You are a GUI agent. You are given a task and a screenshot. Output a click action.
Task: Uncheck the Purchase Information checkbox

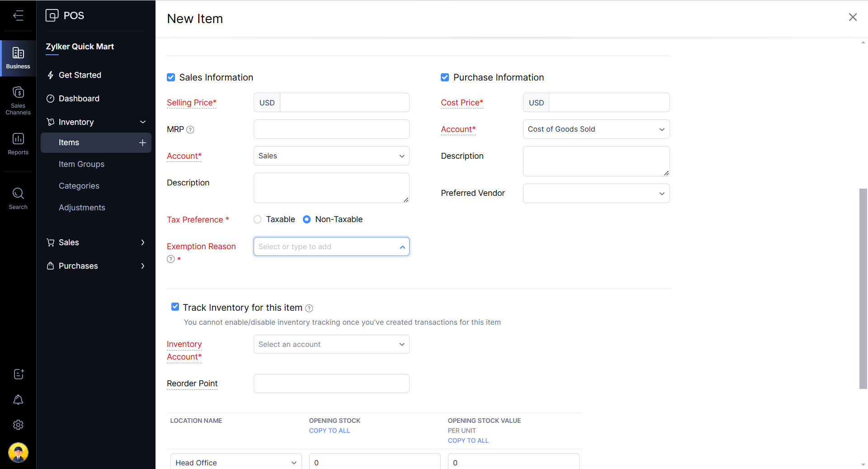tap(445, 77)
